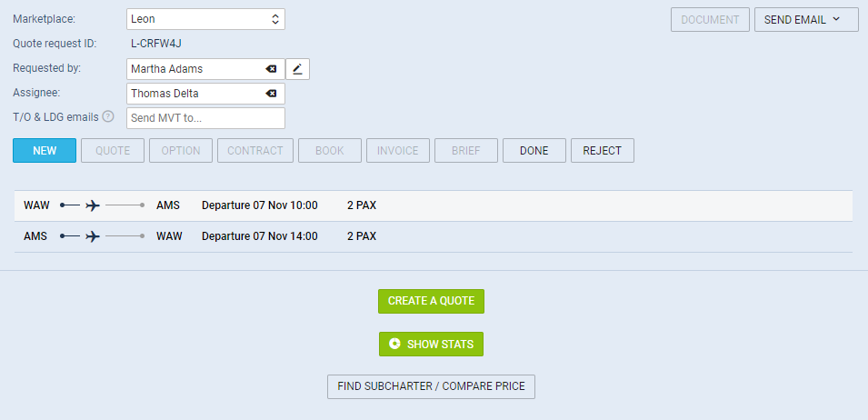Select the AMS to WAW 14:00 flight row
The image size is (868, 420).
coord(434,237)
